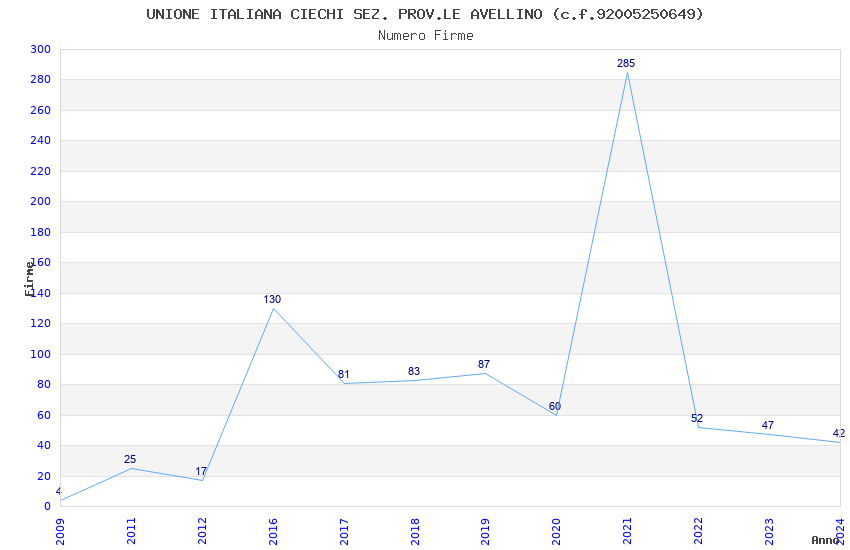Click y-axis value 200
This screenshot has width=850, height=550.
(41, 202)
